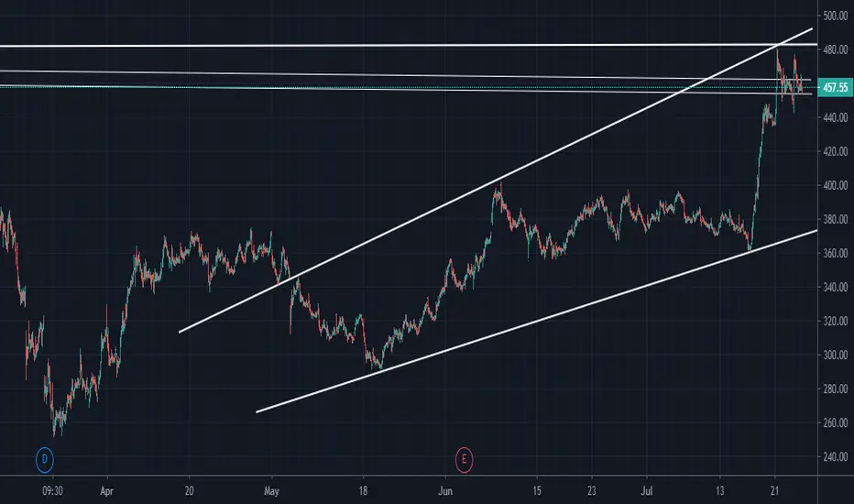Select the 360.00 price axis label

[836, 253]
